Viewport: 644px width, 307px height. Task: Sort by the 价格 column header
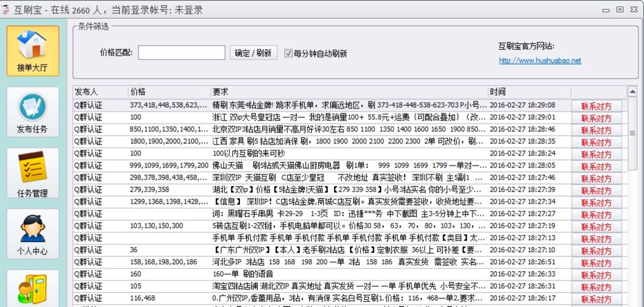169,91
